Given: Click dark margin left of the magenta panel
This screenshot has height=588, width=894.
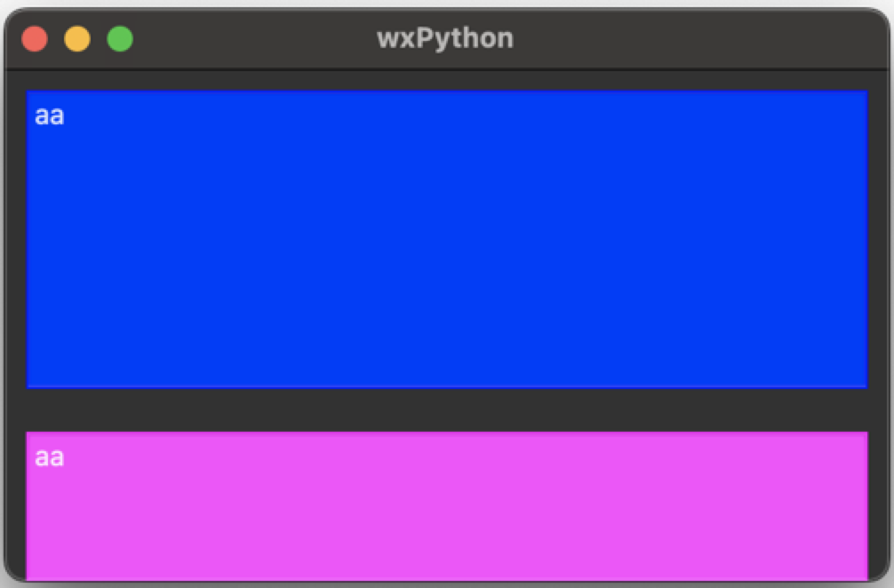Looking at the screenshot, I should 15,505.
